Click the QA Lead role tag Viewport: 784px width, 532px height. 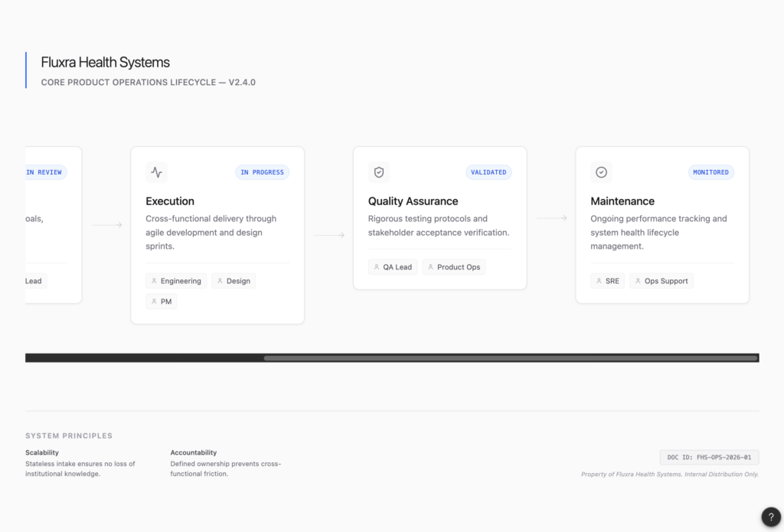393,267
